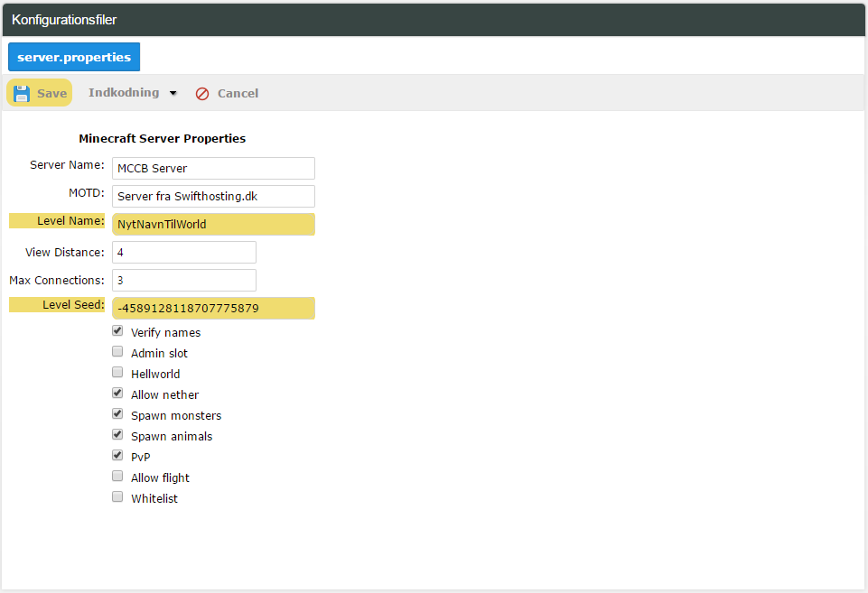Uncheck the Allow nether checkbox
The height and width of the screenshot is (593, 868).
(x=117, y=394)
